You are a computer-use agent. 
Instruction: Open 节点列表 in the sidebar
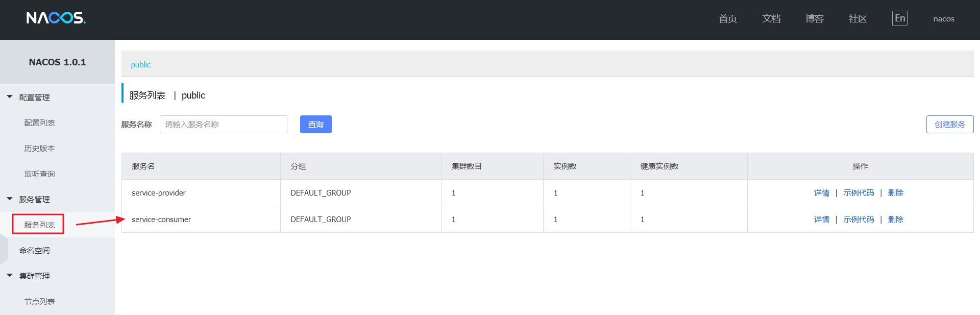tap(39, 302)
